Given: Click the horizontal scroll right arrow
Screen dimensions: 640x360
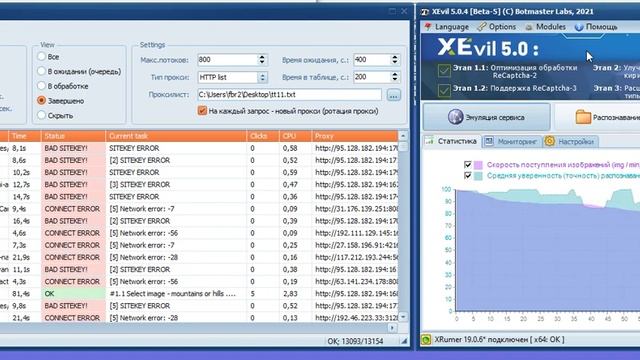Looking at the screenshot, I should click(392, 327).
